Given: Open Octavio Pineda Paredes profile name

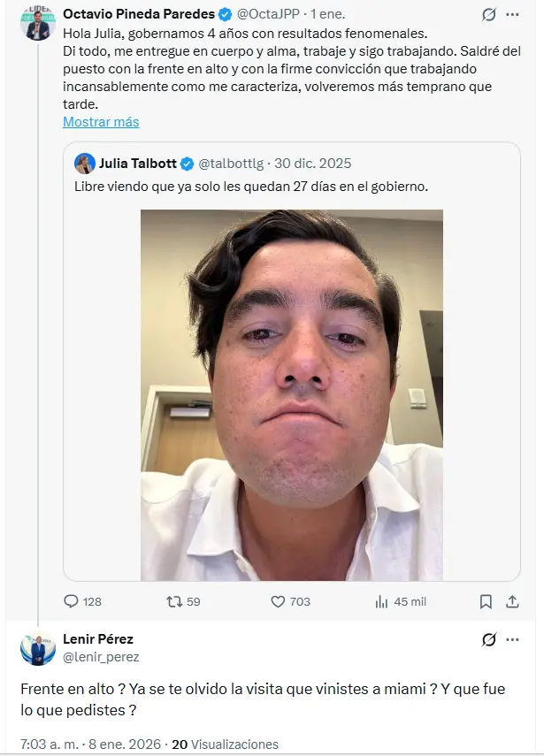Looking at the screenshot, I should click(139, 14).
